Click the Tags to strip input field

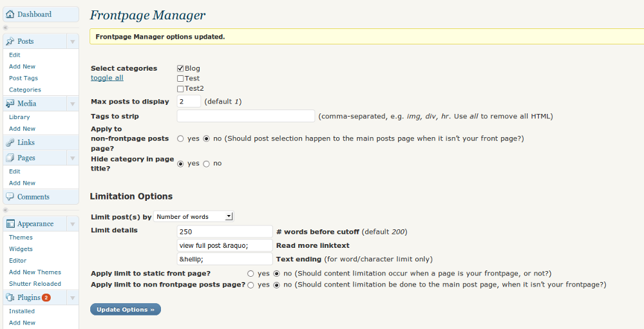pos(245,117)
